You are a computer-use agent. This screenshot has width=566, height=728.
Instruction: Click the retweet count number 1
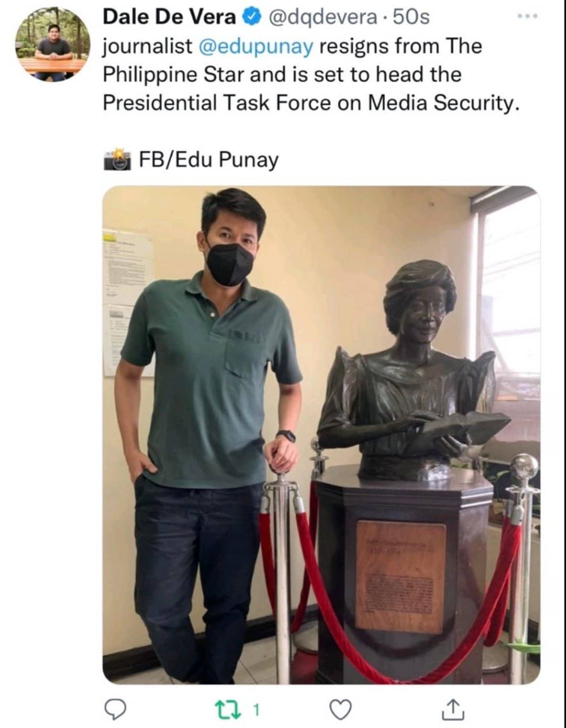click(x=256, y=711)
